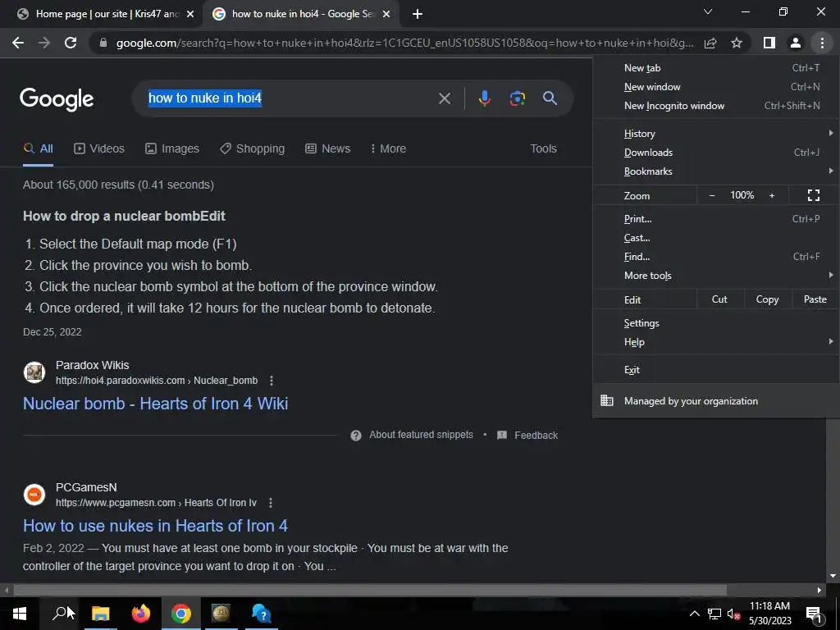The image size is (840, 630).
Task: Choose Find from the menu
Action: pos(715,257)
